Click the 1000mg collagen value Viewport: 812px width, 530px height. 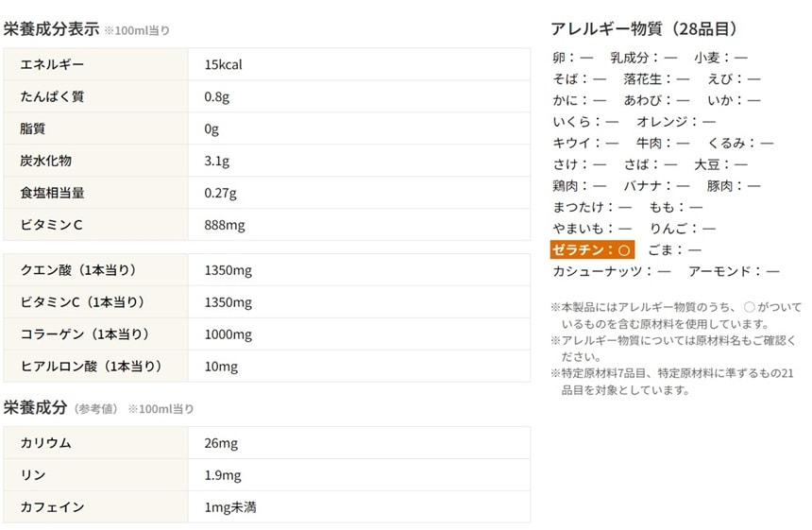click(x=228, y=334)
